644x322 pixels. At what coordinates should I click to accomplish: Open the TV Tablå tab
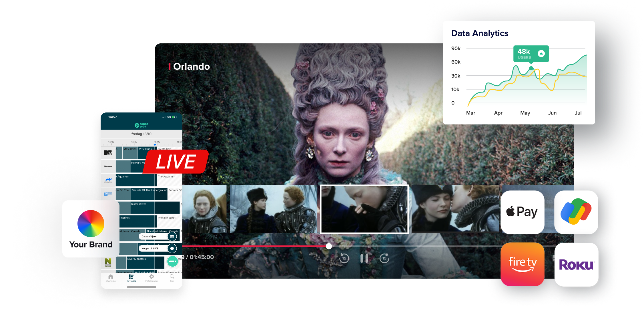point(131,278)
